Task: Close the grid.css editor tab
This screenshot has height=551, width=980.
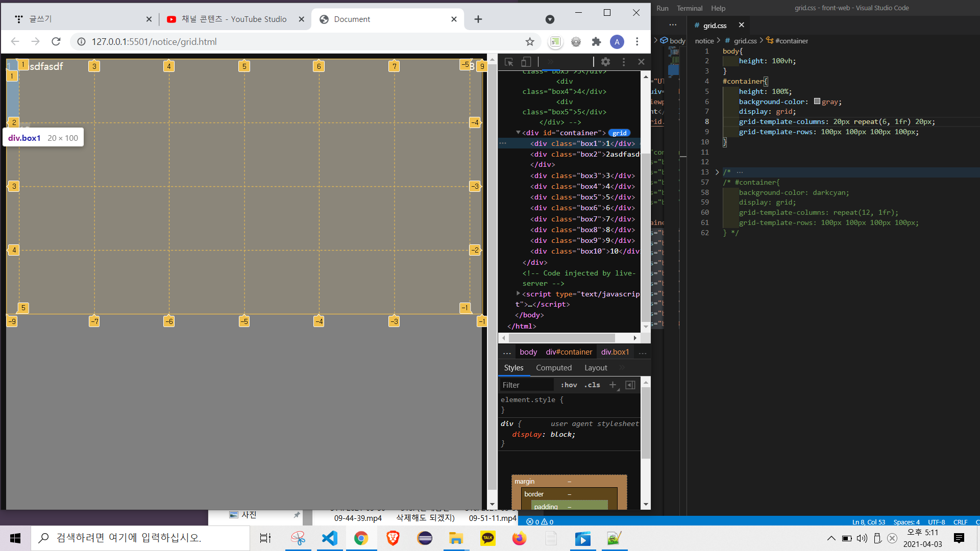Action: tap(741, 25)
